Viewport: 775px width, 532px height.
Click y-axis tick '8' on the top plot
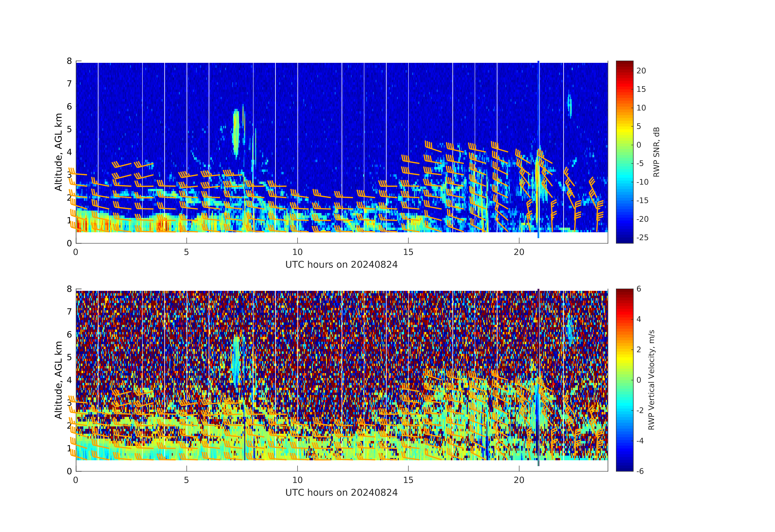tap(69, 61)
